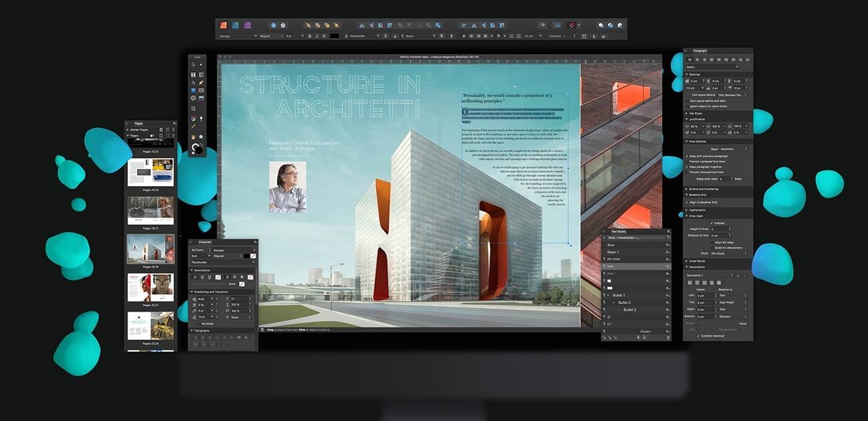Image resolution: width=868 pixels, height=421 pixels.
Task: Select the Move tool in the Tools panel
Action: point(194,64)
